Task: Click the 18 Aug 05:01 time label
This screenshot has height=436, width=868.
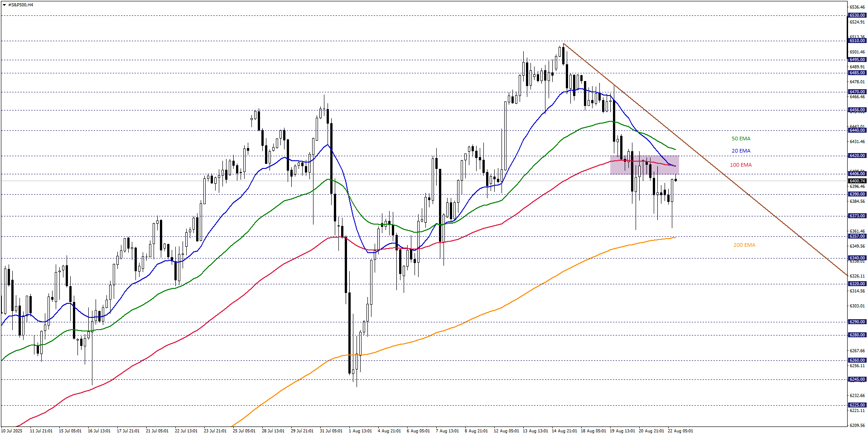Action: point(593,431)
